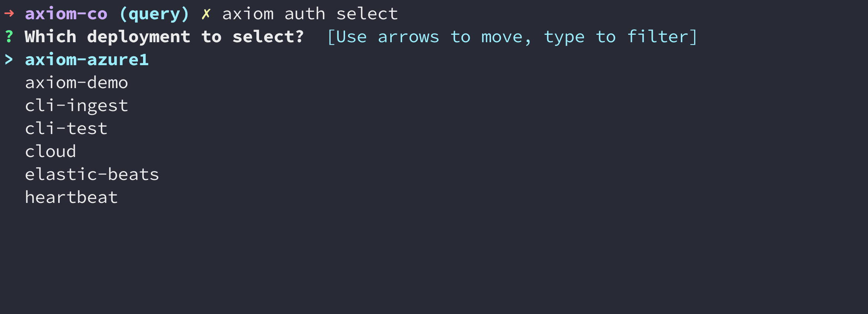Click the word 'axiom' in typed command
This screenshot has height=314, width=868.
tap(248, 14)
